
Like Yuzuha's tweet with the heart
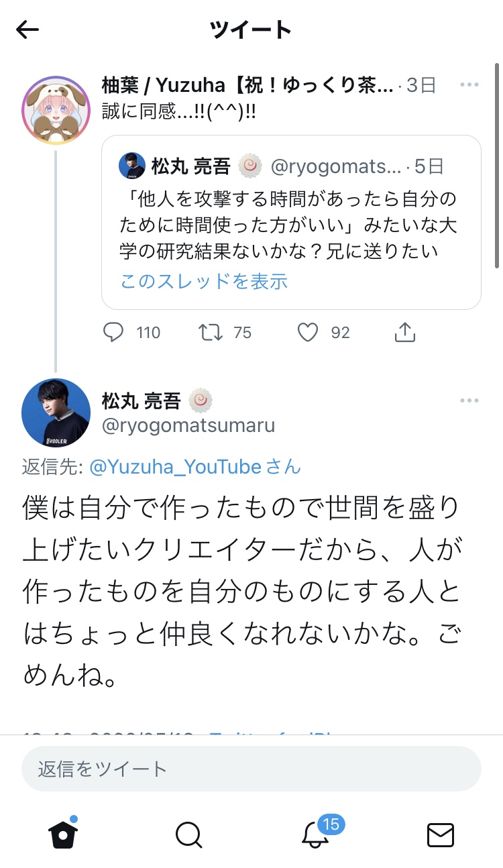click(308, 333)
